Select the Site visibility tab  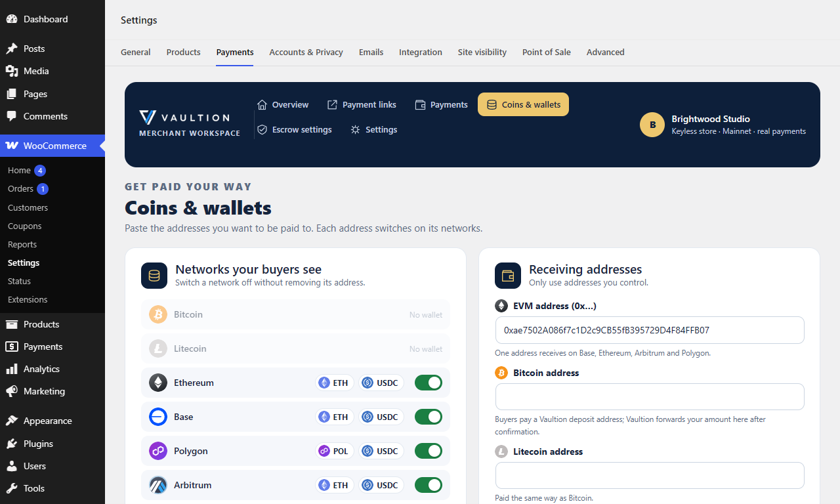482,52
